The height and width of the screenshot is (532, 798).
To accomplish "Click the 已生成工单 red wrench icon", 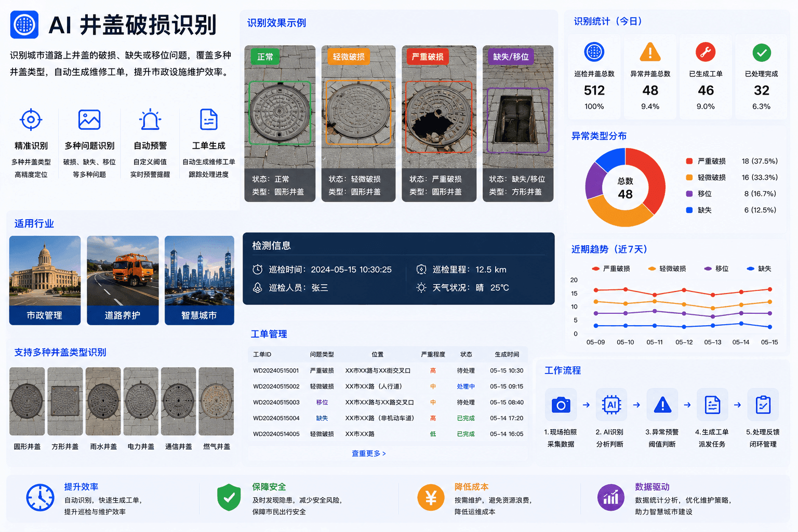I will tap(706, 52).
